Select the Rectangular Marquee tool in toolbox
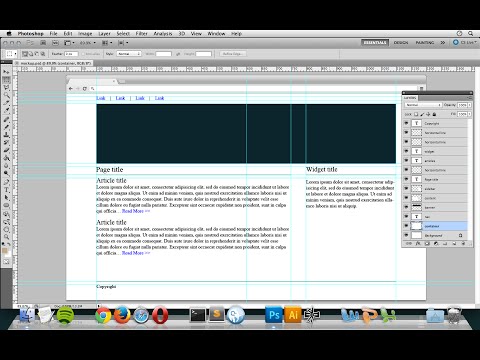Image resolution: width=480 pixels, height=360 pixels. pos(6,80)
